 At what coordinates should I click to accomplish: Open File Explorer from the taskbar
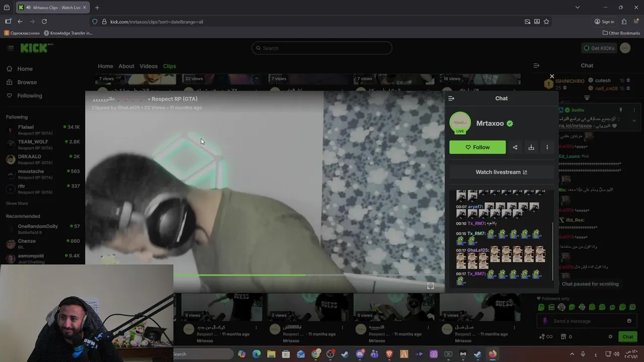[271, 354]
